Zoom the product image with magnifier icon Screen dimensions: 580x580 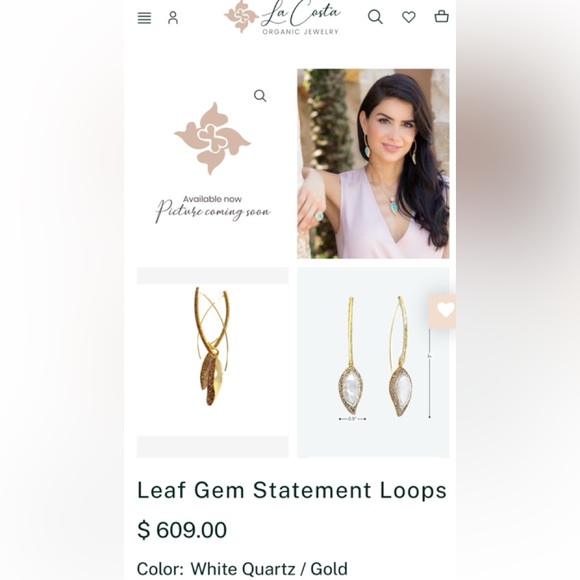(x=260, y=96)
